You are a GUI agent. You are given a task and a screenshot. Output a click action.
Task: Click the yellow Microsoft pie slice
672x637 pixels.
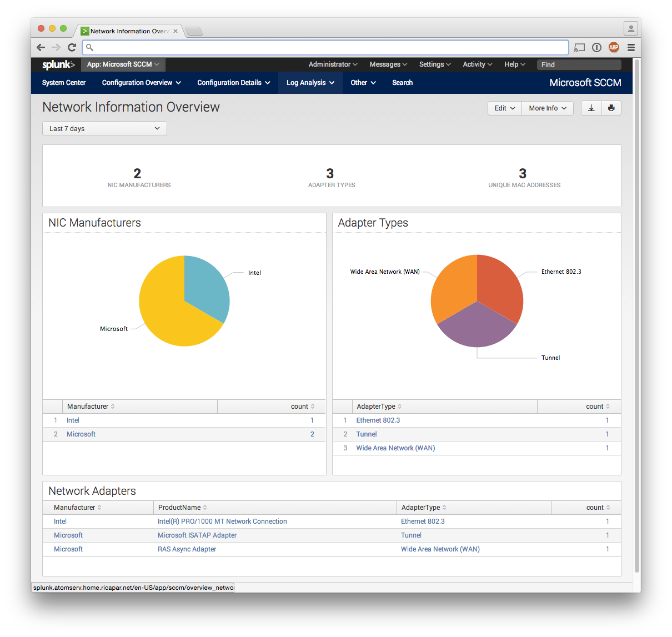[x=167, y=314]
